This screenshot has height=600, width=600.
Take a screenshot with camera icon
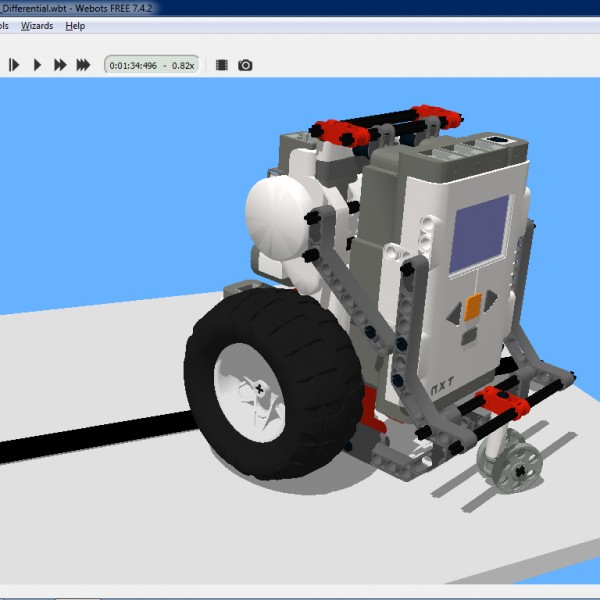point(245,65)
